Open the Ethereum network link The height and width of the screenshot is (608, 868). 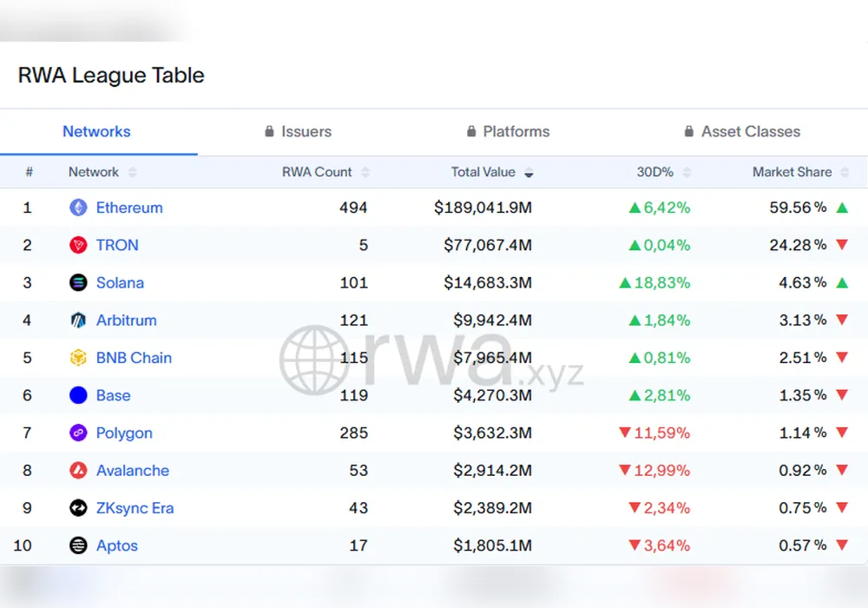pos(129,208)
